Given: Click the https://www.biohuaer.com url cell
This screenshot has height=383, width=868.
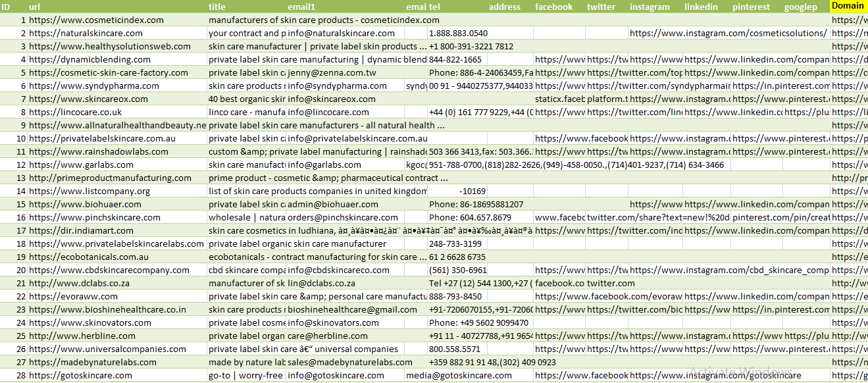Looking at the screenshot, I should tap(117, 204).
